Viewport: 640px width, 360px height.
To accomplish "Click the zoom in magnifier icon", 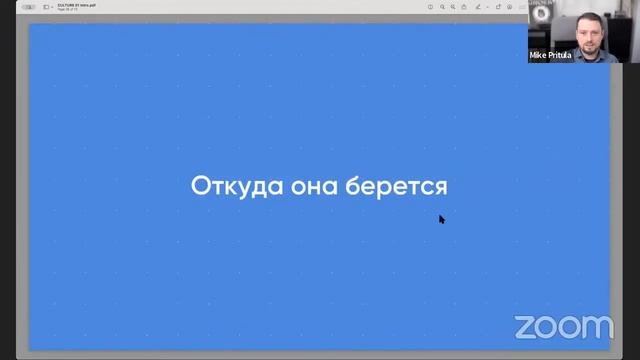I will (x=453, y=7).
